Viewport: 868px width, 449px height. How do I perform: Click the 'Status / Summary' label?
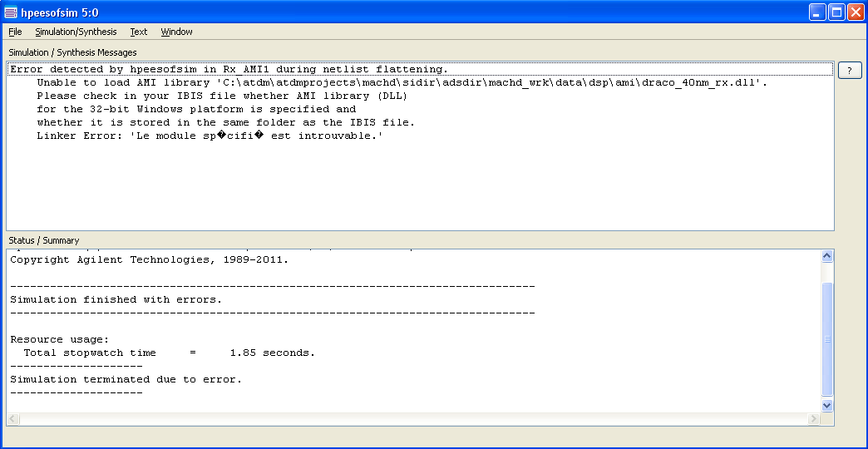tap(44, 240)
